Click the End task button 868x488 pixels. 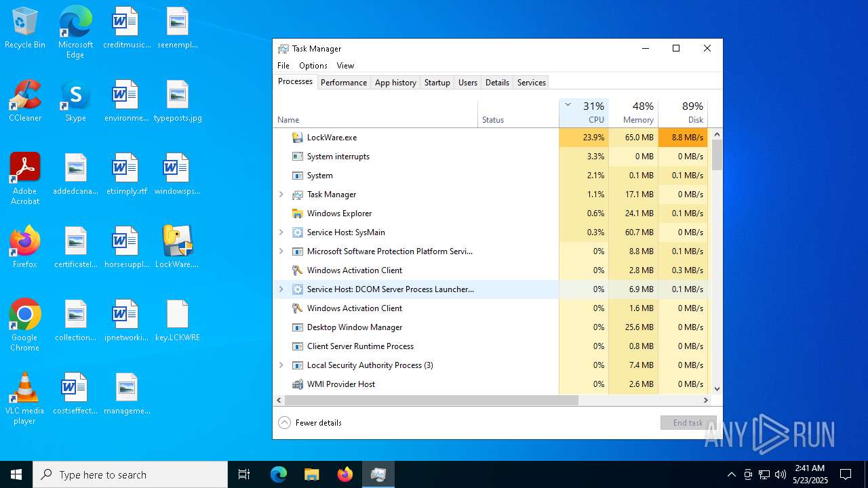click(x=688, y=423)
